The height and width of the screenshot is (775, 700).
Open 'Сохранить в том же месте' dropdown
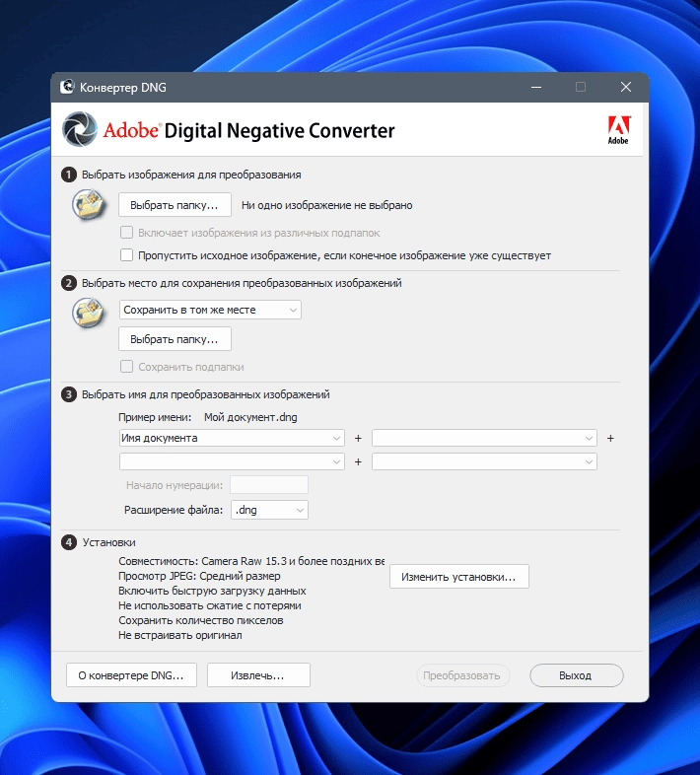coord(210,310)
